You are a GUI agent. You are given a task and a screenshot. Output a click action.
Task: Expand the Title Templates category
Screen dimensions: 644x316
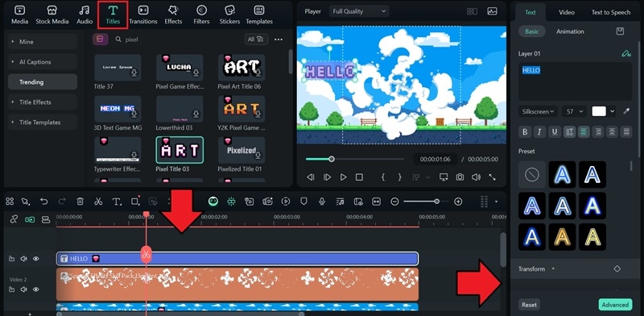(x=43, y=123)
